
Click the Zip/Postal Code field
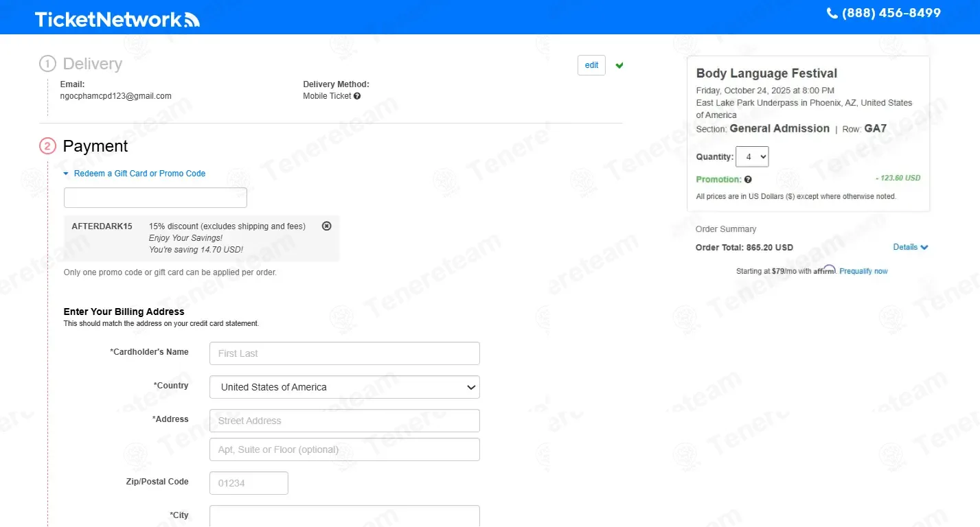pyautogui.click(x=249, y=483)
